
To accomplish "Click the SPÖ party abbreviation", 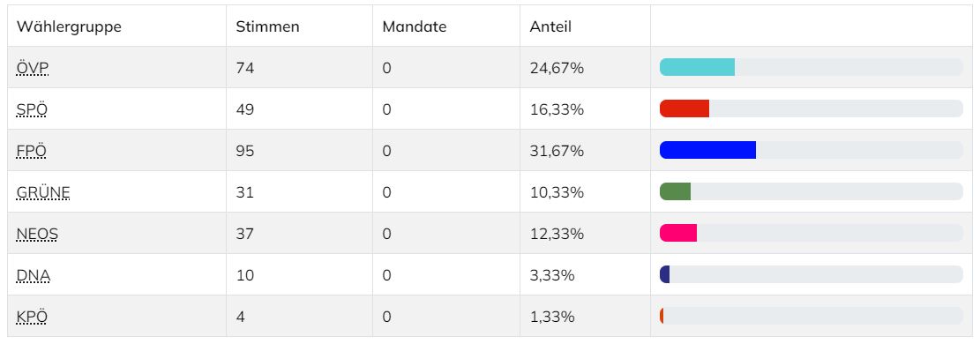I will pos(32,109).
